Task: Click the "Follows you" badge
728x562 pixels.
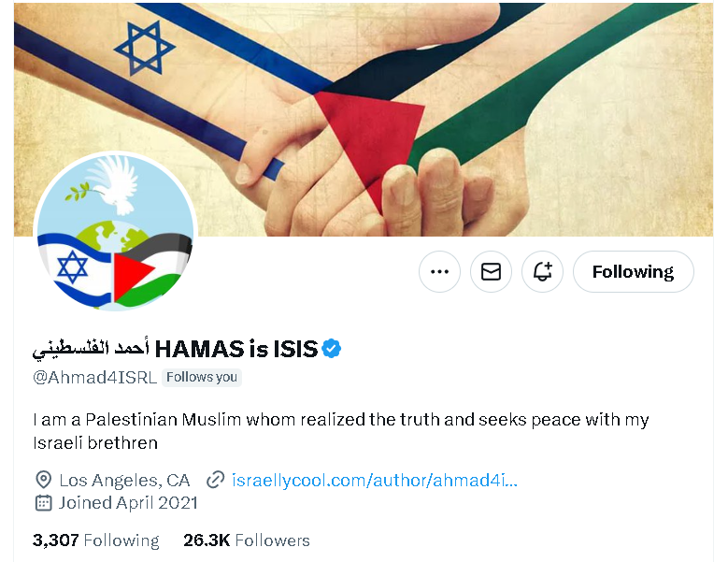Action: (x=202, y=378)
